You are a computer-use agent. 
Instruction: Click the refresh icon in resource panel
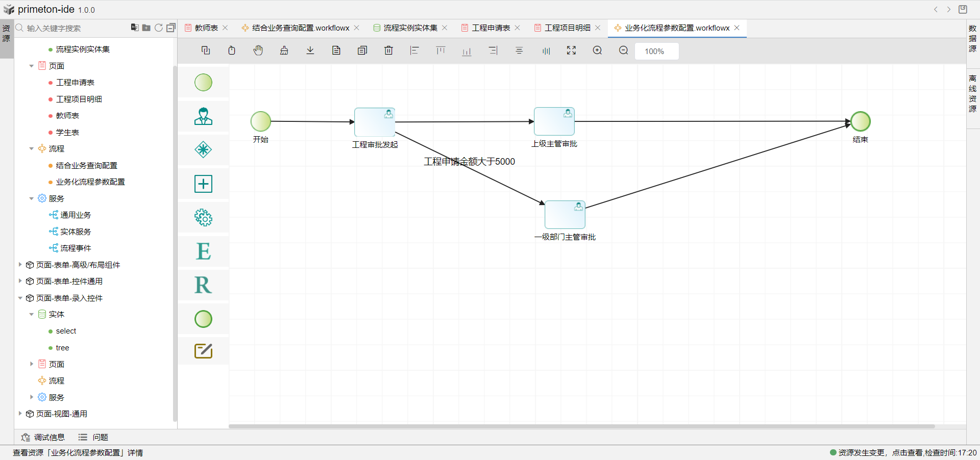coord(159,28)
